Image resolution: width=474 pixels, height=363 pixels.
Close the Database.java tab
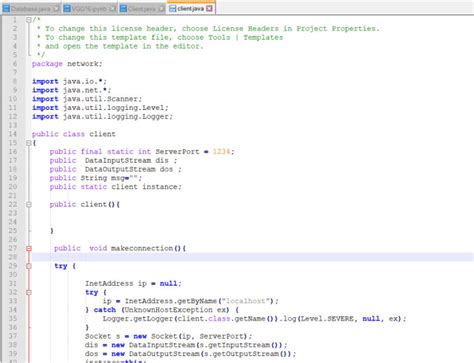[x=56, y=8]
